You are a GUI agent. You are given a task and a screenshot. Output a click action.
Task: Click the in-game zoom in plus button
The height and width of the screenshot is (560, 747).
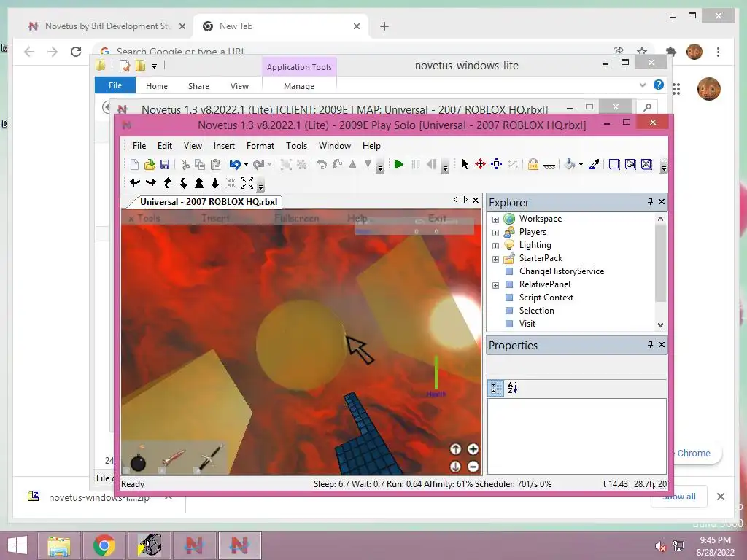[473, 449]
